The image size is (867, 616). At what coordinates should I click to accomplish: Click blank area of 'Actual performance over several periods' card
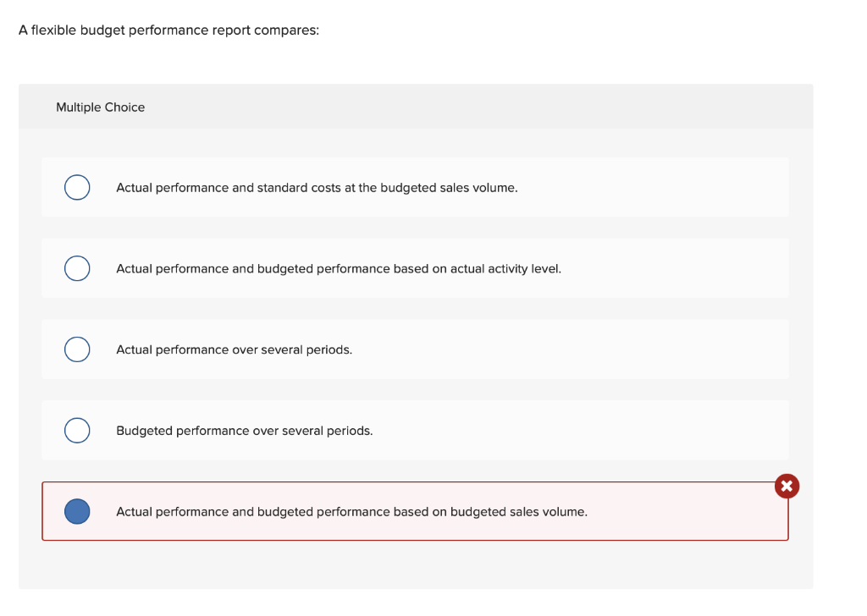coord(570,349)
